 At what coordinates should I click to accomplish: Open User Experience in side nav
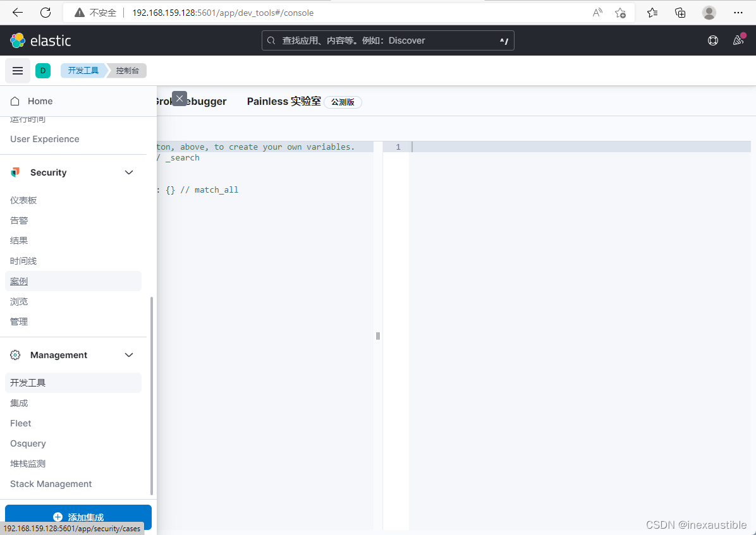(45, 139)
